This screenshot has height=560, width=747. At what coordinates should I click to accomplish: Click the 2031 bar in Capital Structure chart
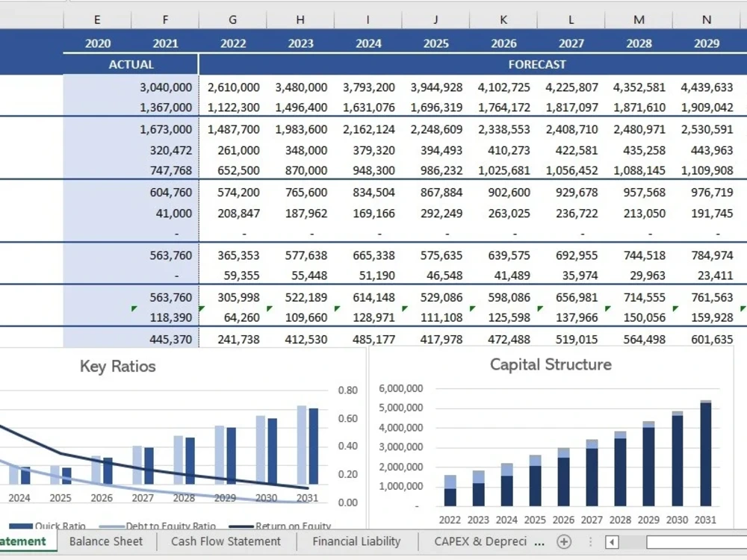(x=705, y=453)
